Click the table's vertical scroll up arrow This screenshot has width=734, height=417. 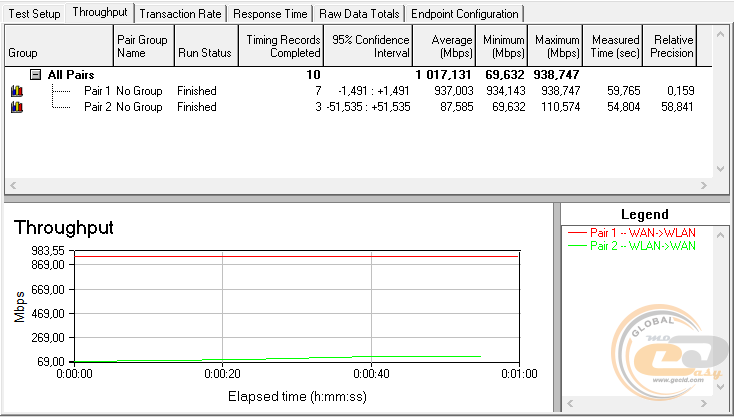coord(720,34)
